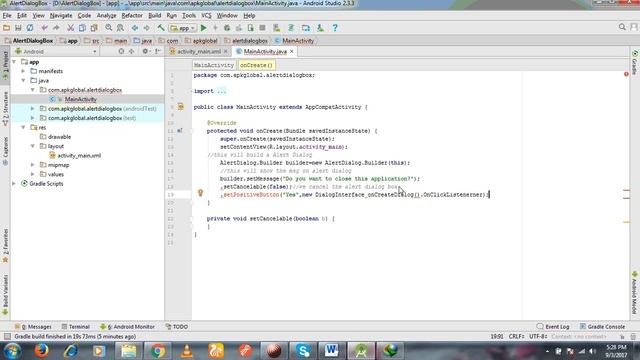Click the Synchronize toolbar icon
Screen dimensions: 640x360
click(x=30, y=28)
